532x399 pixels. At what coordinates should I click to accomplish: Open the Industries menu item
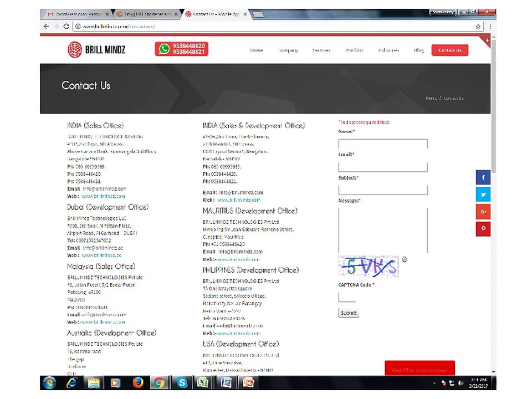click(389, 50)
